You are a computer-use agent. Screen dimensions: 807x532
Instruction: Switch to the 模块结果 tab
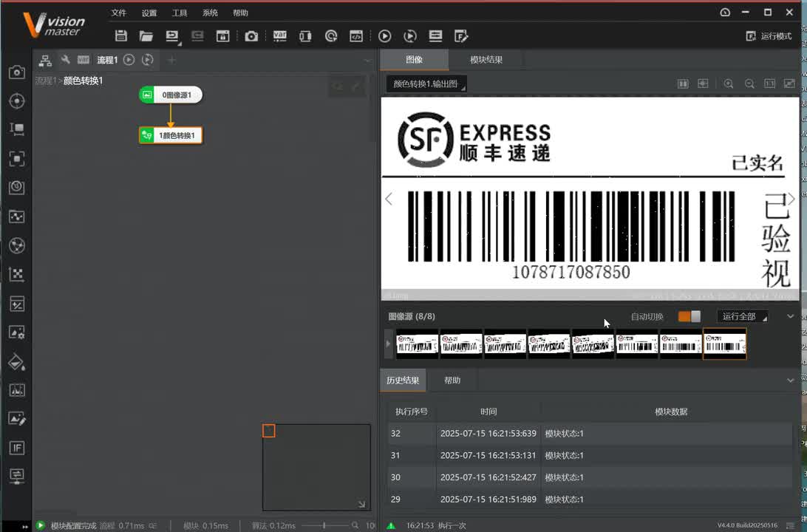pyautogui.click(x=486, y=60)
